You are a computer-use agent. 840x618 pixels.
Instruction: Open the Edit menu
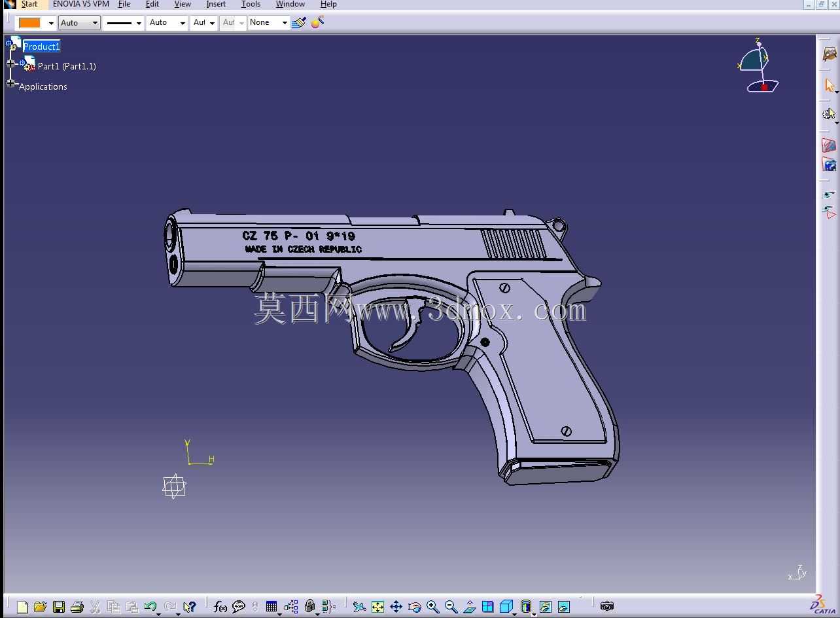pyautogui.click(x=152, y=4)
